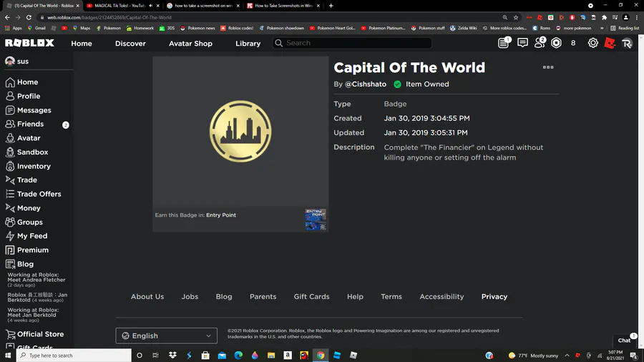Expand the English language dropdown
644x362 pixels.
(x=166, y=336)
